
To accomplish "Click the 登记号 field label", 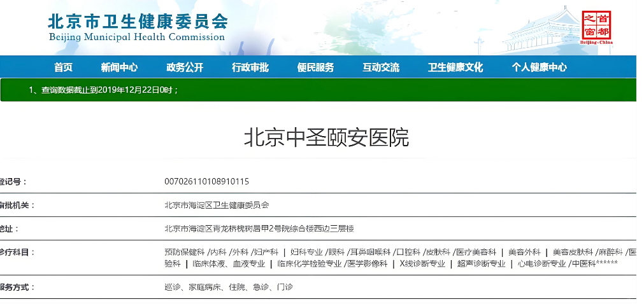I will coord(12,182).
